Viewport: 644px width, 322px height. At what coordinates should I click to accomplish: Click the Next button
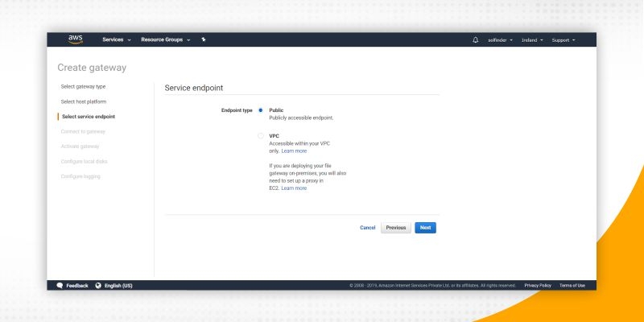pyautogui.click(x=425, y=228)
